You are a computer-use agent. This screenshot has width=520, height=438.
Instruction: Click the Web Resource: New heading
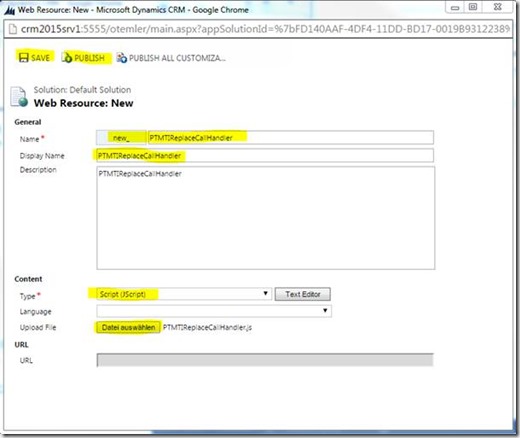coord(83,103)
